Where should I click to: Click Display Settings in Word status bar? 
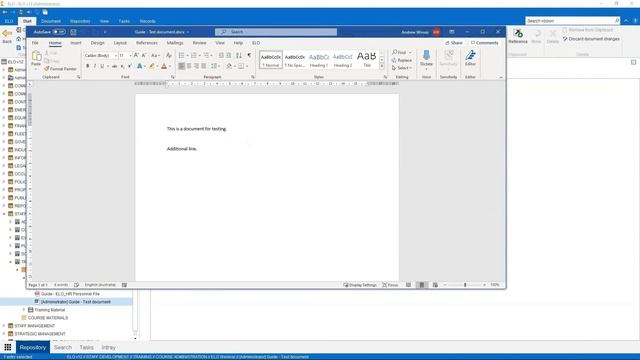360,285
